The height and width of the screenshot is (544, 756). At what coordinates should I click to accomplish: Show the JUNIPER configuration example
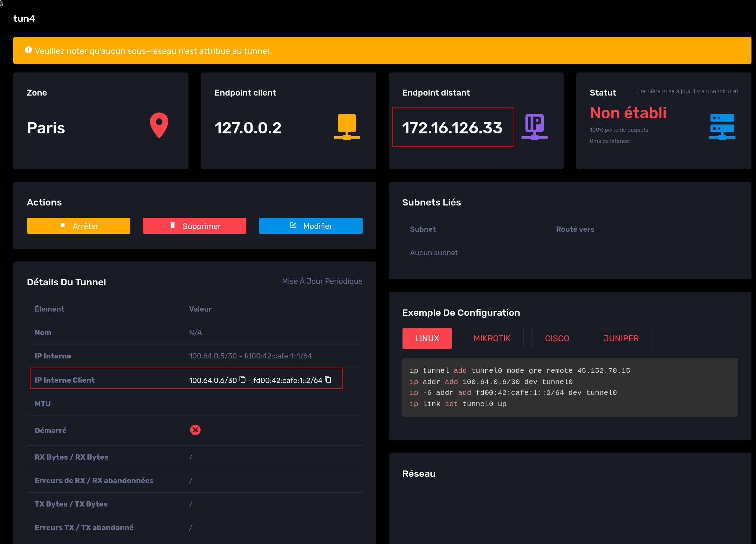coord(621,338)
